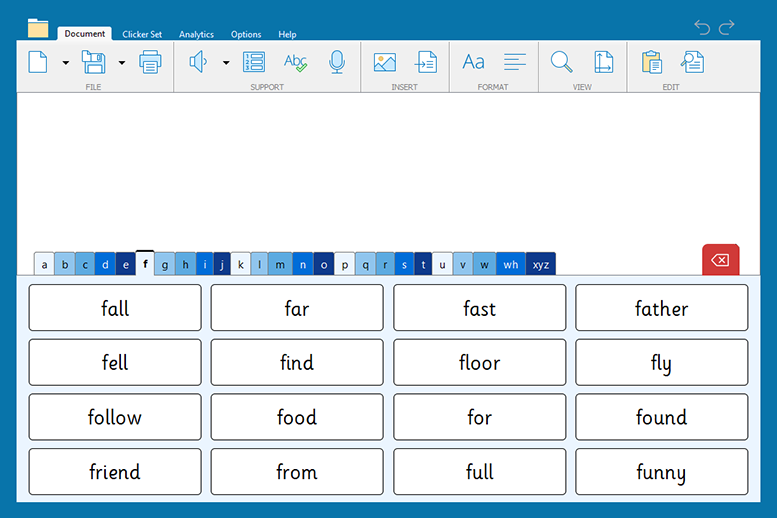Screen dimensions: 777x518
Task: Click the new document icon
Action: click(x=38, y=62)
